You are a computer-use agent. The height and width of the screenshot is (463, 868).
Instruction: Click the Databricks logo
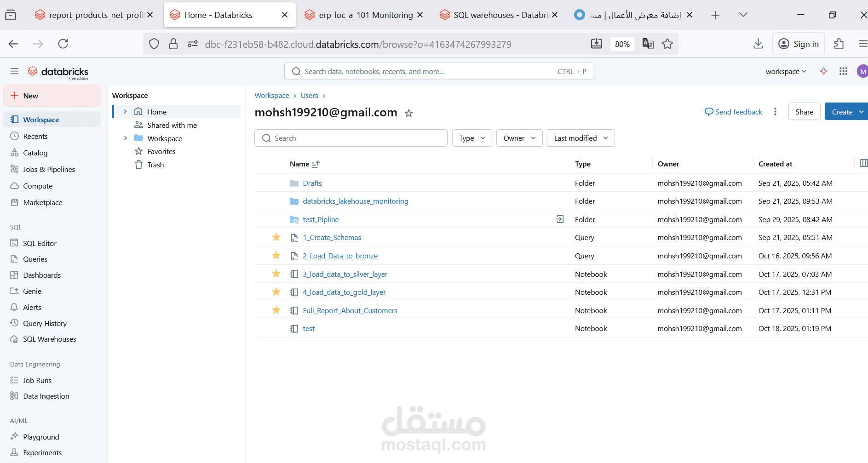(58, 72)
